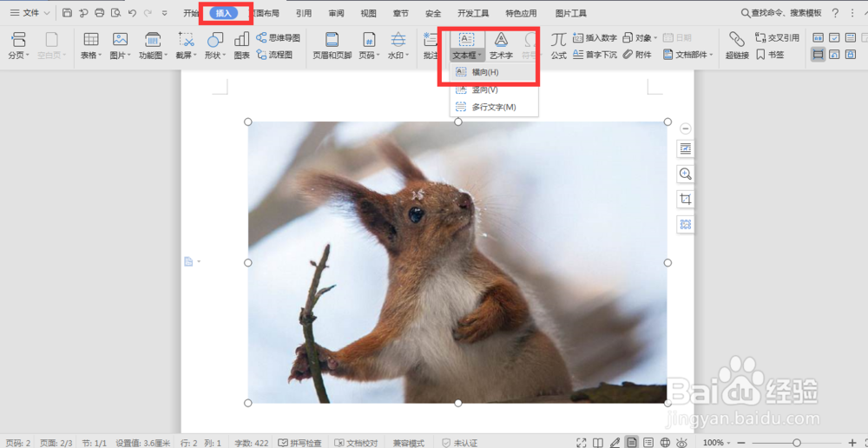Click the zoom slider handle
The height and width of the screenshot is (448, 868).
click(797, 443)
